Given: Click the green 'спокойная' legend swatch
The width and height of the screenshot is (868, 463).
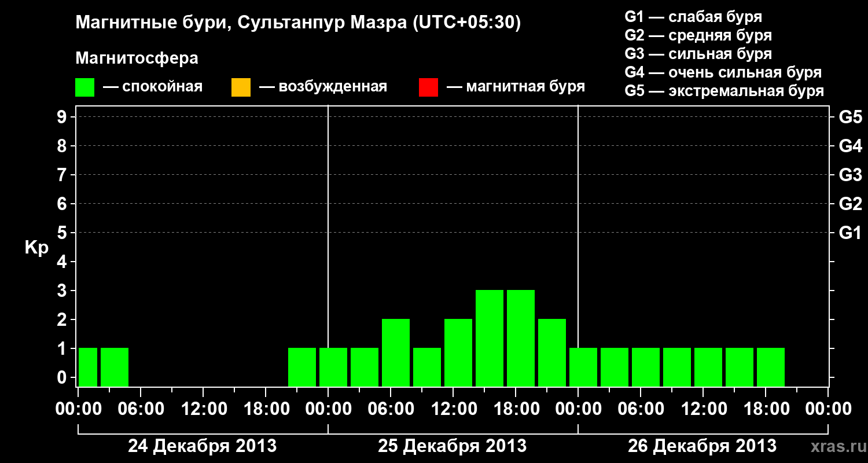Looking at the screenshot, I should [x=85, y=87].
